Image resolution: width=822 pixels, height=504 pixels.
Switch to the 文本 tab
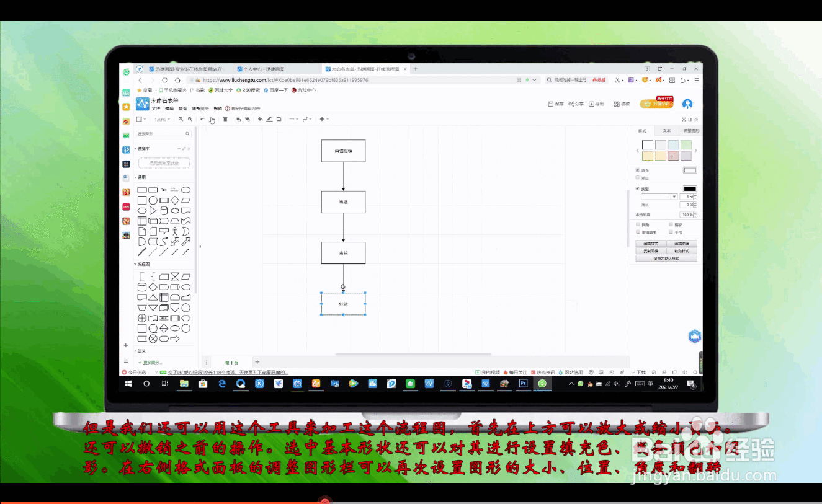pos(667,131)
